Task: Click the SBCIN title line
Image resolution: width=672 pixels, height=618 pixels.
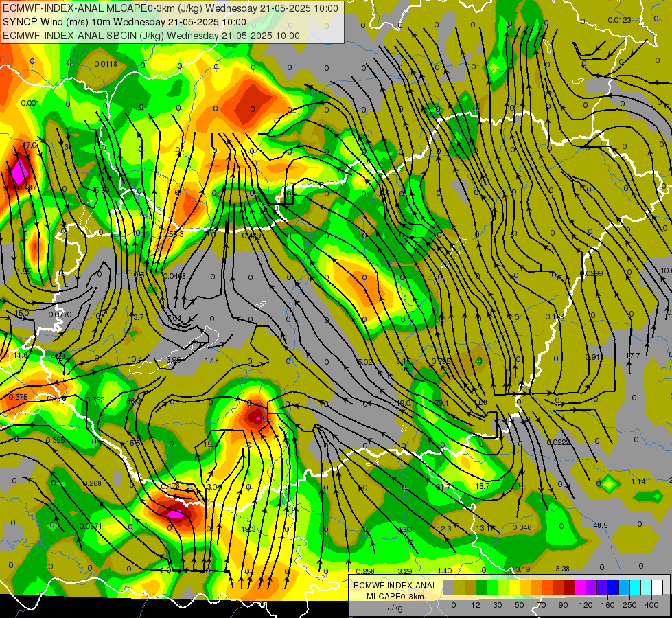Action: 151,36
